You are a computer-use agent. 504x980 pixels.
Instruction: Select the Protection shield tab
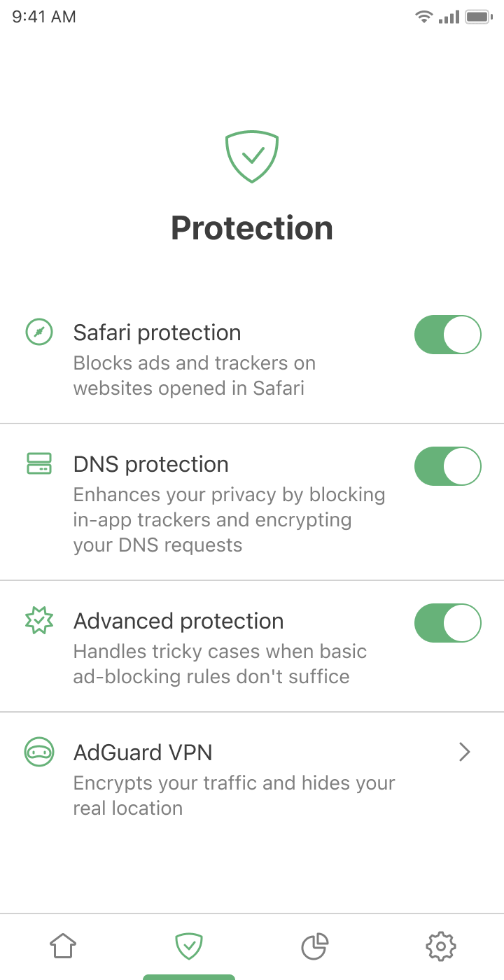tap(189, 946)
